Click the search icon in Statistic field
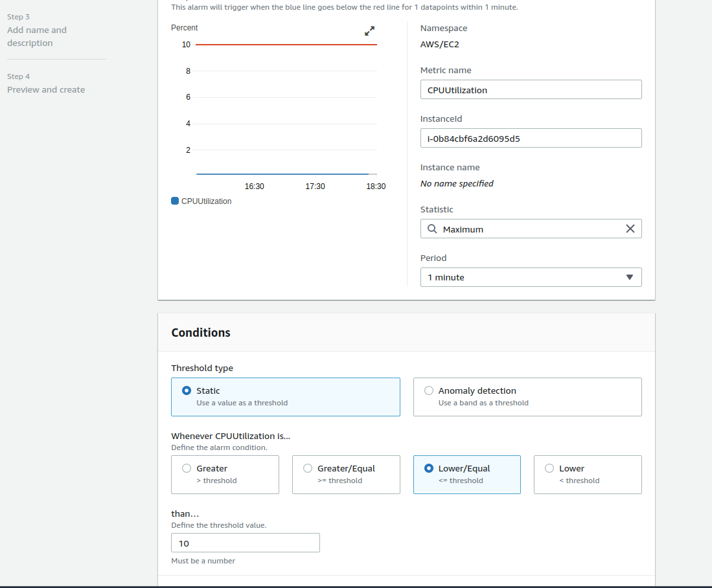The image size is (712, 588). point(432,229)
